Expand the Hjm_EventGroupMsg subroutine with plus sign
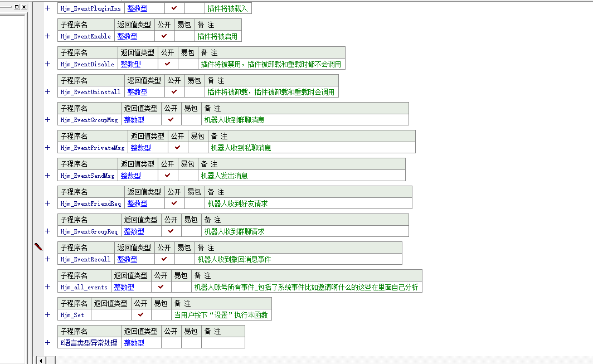This screenshot has height=364, width=593. [47, 120]
